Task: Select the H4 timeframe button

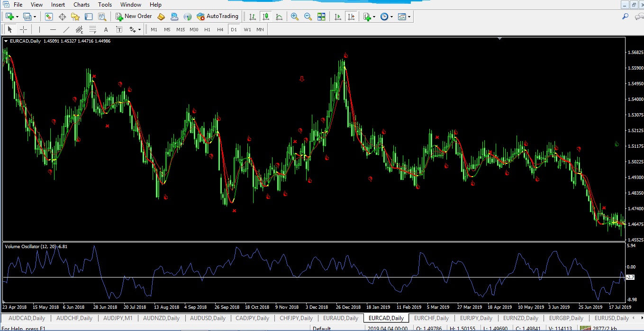Action: 220,29
